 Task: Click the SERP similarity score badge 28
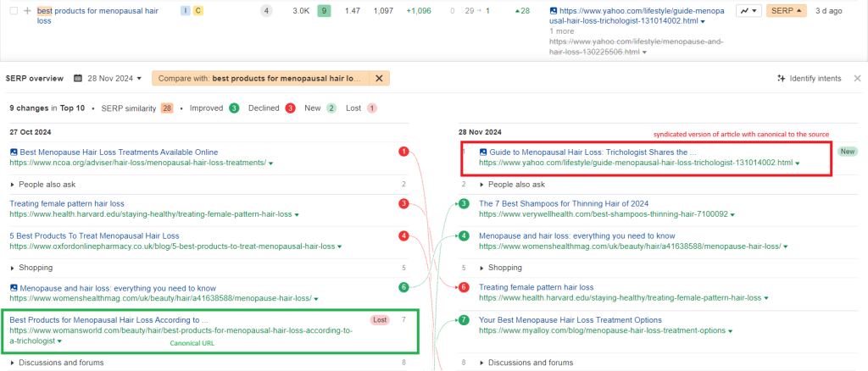tap(167, 108)
